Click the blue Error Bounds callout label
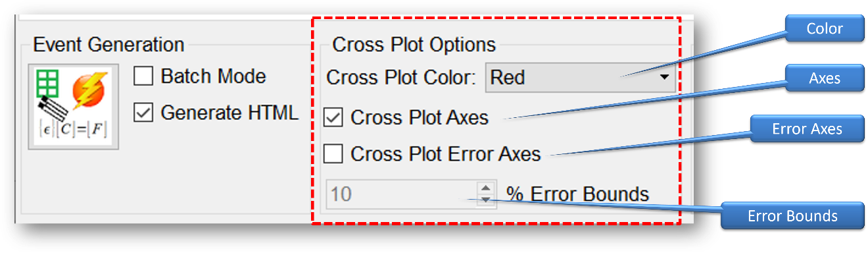The height and width of the screenshot is (253, 868). tap(793, 216)
